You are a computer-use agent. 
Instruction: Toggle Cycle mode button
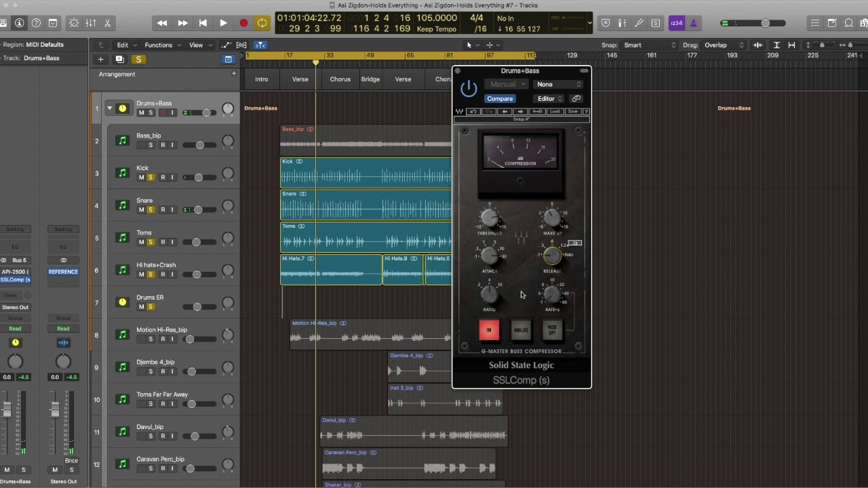pyautogui.click(x=262, y=23)
